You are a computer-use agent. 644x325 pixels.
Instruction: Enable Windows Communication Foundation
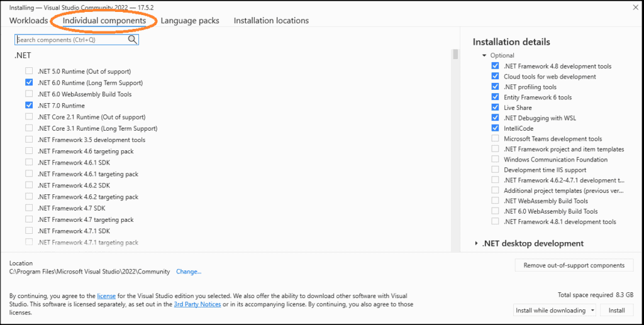(x=496, y=159)
